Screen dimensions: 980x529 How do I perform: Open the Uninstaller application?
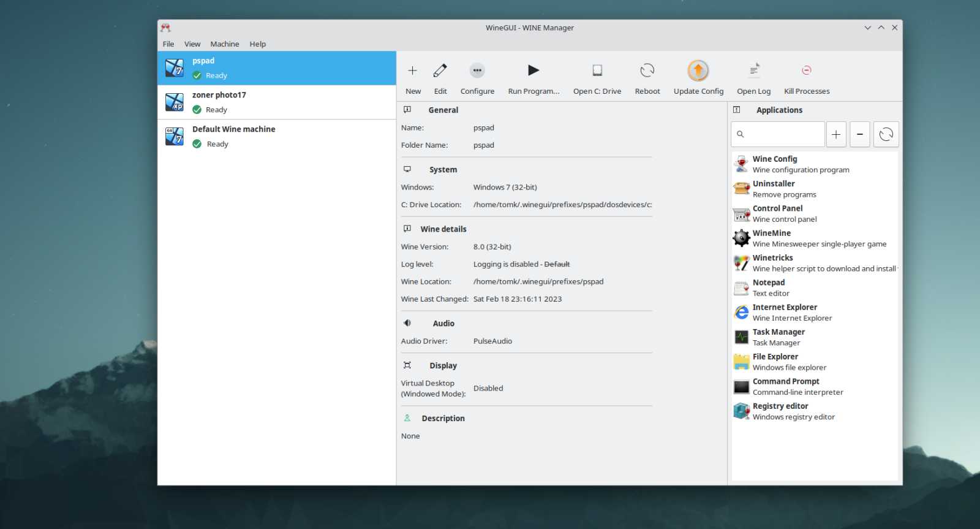point(815,189)
